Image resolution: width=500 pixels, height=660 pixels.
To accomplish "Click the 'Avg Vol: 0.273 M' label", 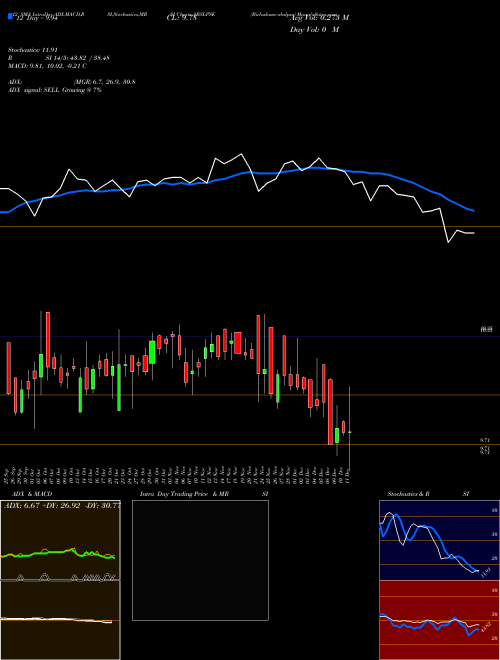I will point(319,18).
